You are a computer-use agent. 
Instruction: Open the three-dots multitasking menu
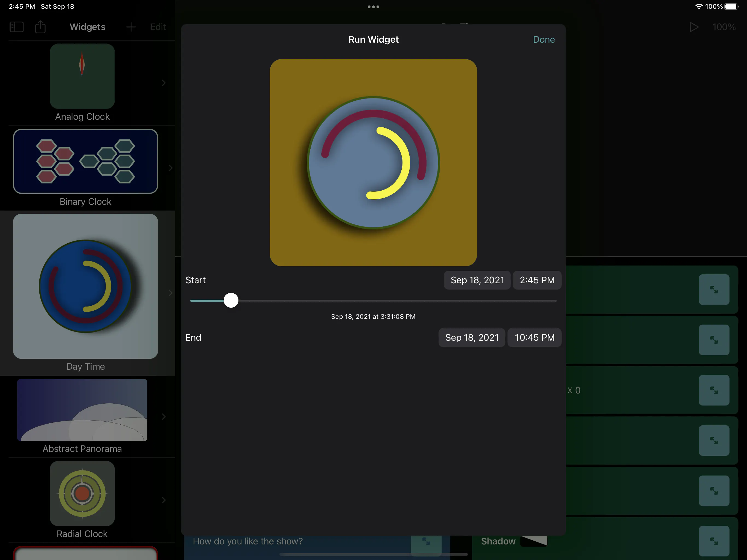373,7
